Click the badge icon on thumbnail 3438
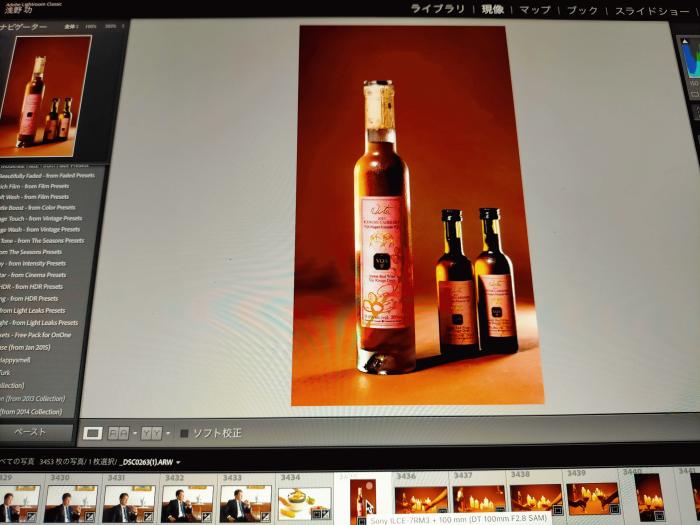700x525 pixels. [x=557, y=509]
